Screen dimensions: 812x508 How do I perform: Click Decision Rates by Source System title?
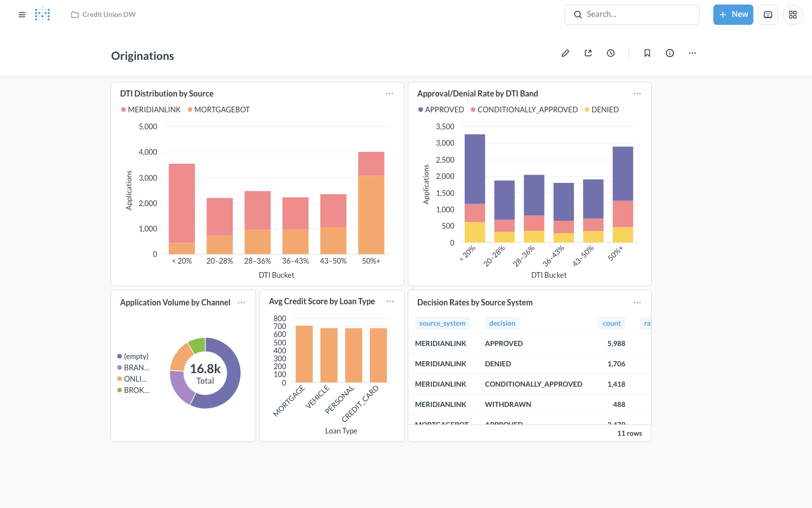[x=474, y=303]
